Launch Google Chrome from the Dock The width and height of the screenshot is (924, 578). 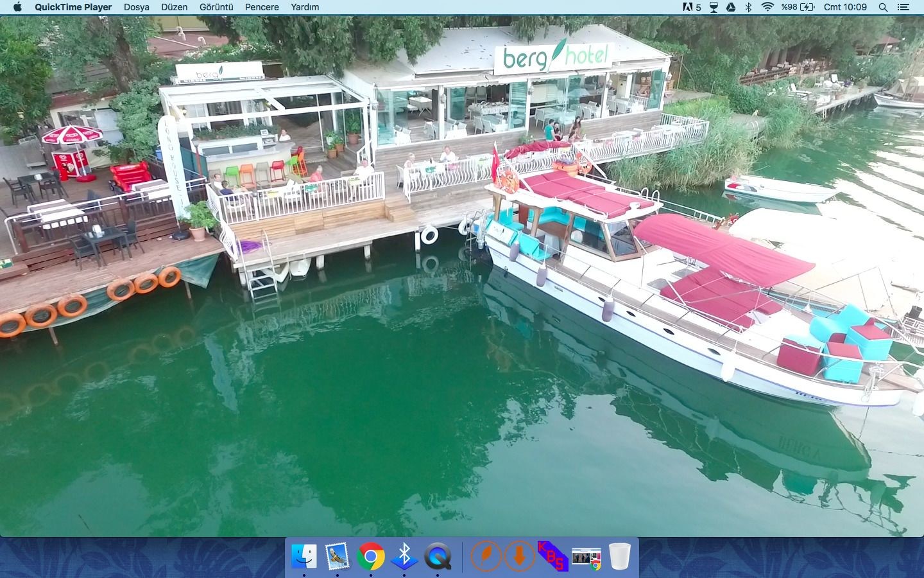pyautogui.click(x=371, y=556)
